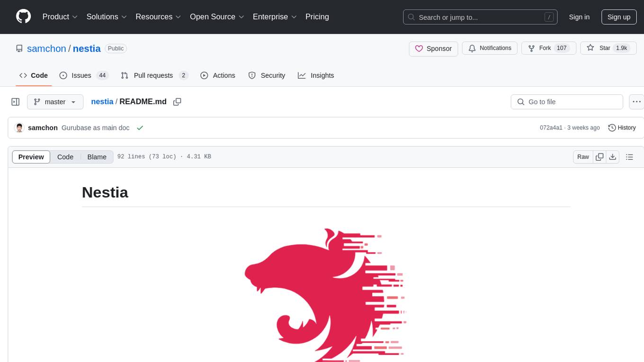
Task: Open the Insights tab
Action: click(316, 75)
